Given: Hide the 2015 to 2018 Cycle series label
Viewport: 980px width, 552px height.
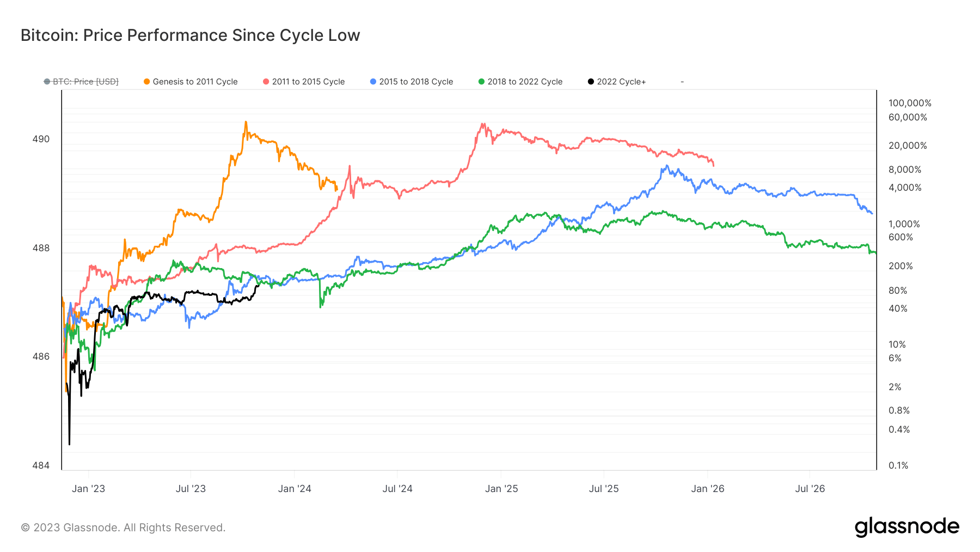Looking at the screenshot, I should 416,82.
